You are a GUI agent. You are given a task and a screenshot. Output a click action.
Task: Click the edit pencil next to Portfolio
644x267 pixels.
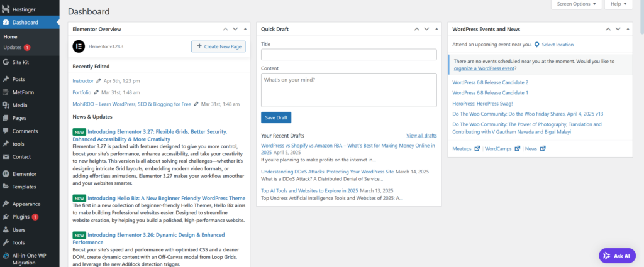[x=96, y=92]
